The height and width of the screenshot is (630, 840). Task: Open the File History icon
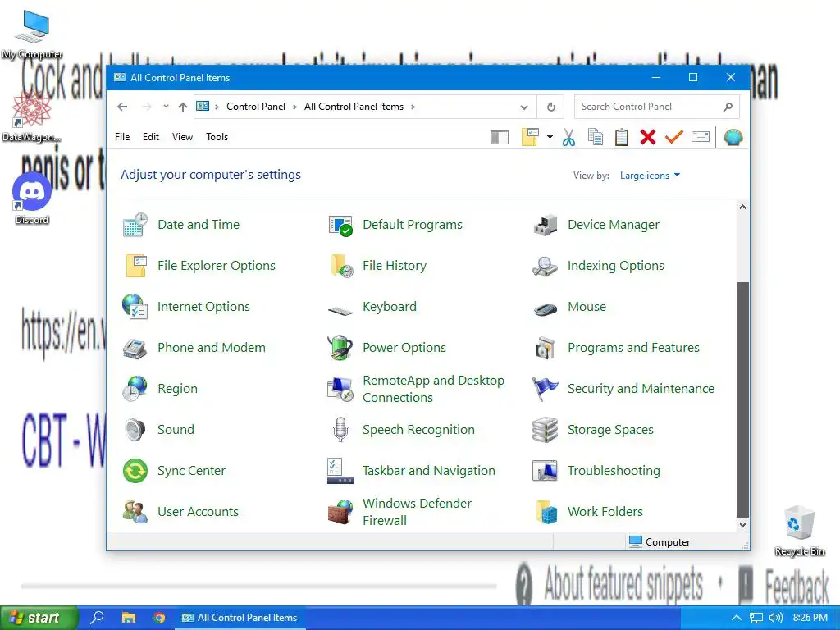coord(340,266)
